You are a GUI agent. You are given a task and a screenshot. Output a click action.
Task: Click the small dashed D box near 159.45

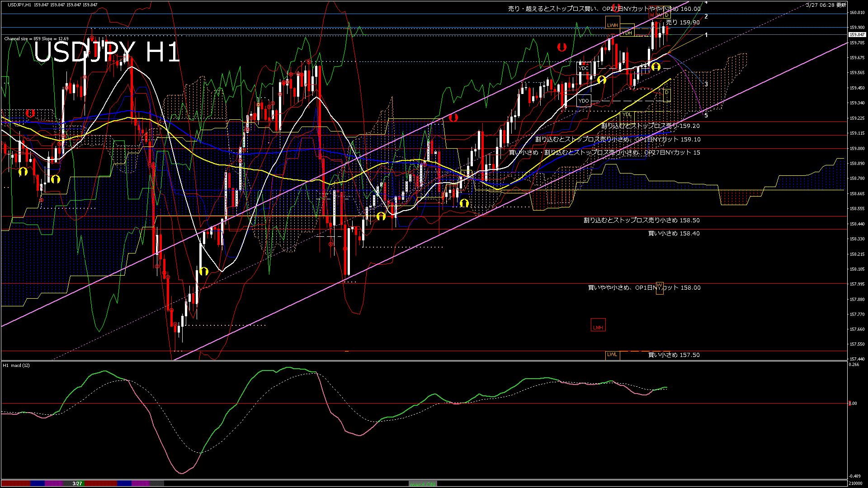[x=667, y=96]
